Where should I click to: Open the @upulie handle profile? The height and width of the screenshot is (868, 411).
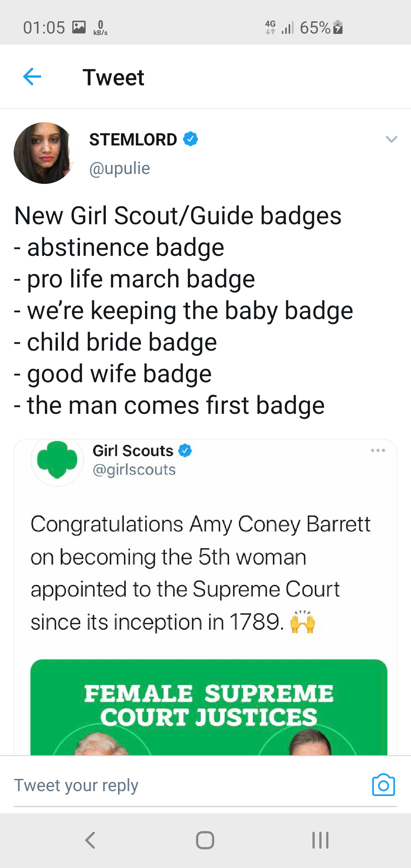119,168
